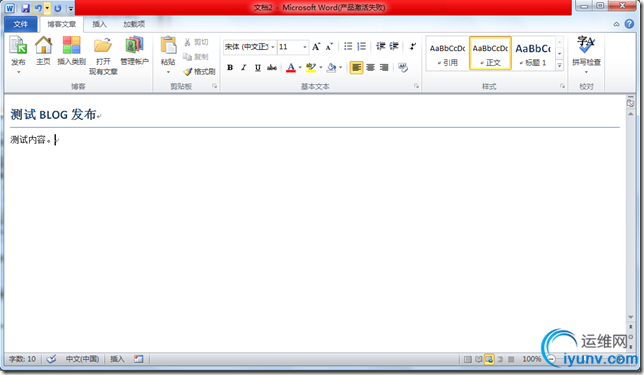Switch to Add-ins (加载项) tab

tap(134, 24)
